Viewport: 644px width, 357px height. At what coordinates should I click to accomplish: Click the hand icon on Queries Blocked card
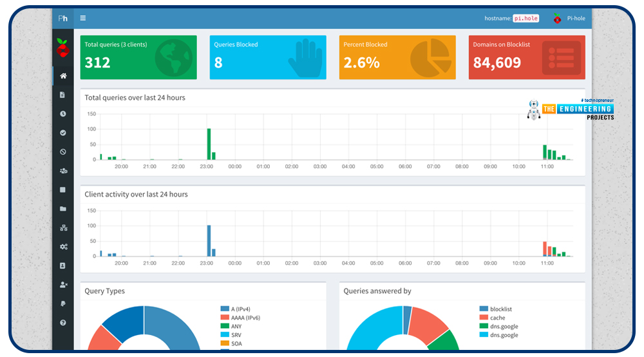pyautogui.click(x=305, y=58)
